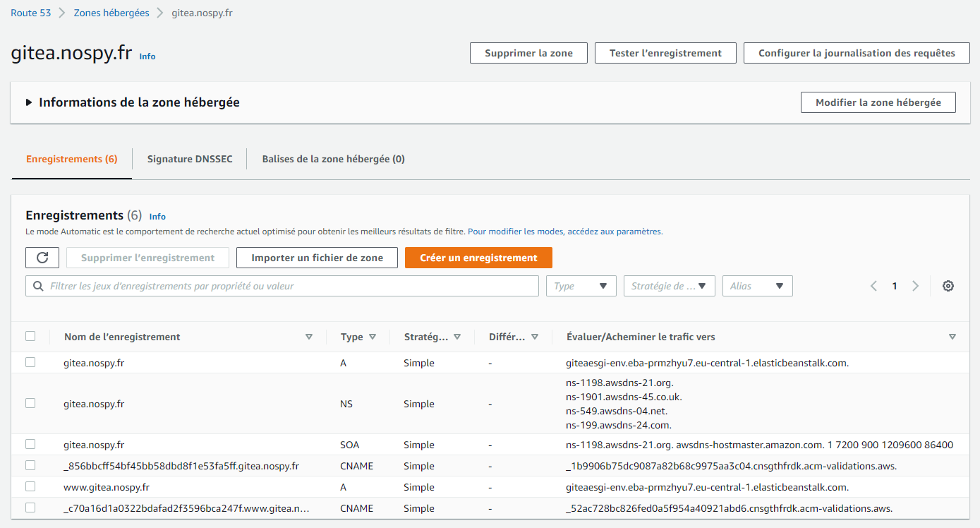Click Tester l'enregistrement button

click(665, 53)
